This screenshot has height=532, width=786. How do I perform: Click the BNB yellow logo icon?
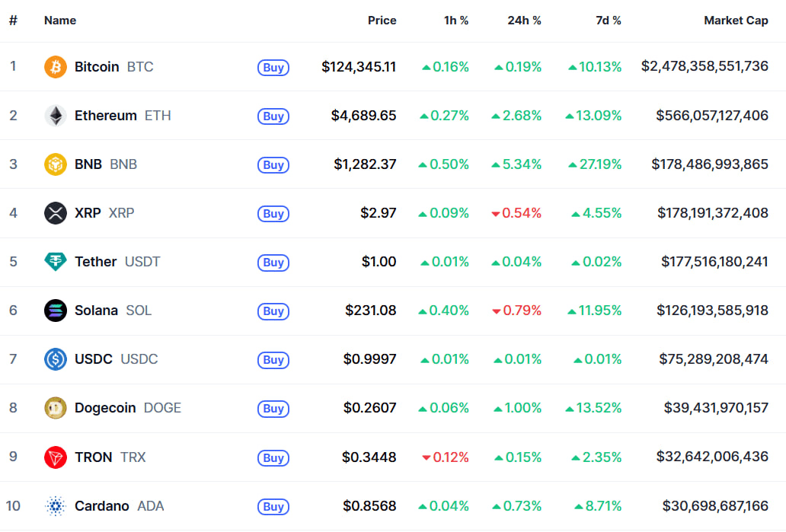coord(56,164)
